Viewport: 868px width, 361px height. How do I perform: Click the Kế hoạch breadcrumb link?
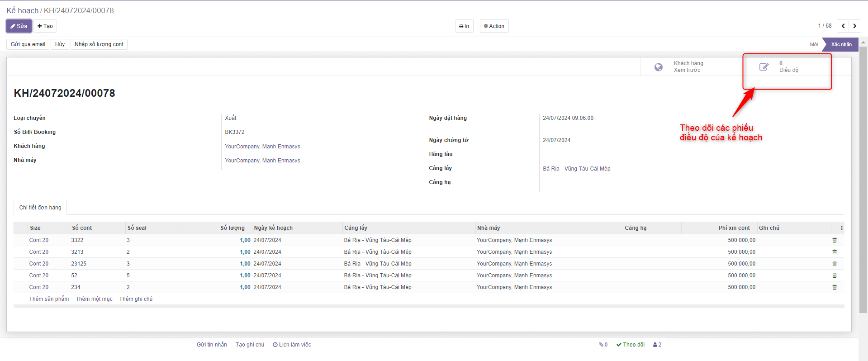click(22, 10)
